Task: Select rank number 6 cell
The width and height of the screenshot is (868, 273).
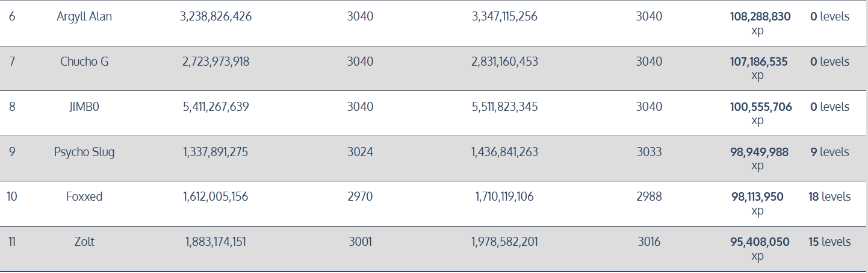Action: (12, 17)
